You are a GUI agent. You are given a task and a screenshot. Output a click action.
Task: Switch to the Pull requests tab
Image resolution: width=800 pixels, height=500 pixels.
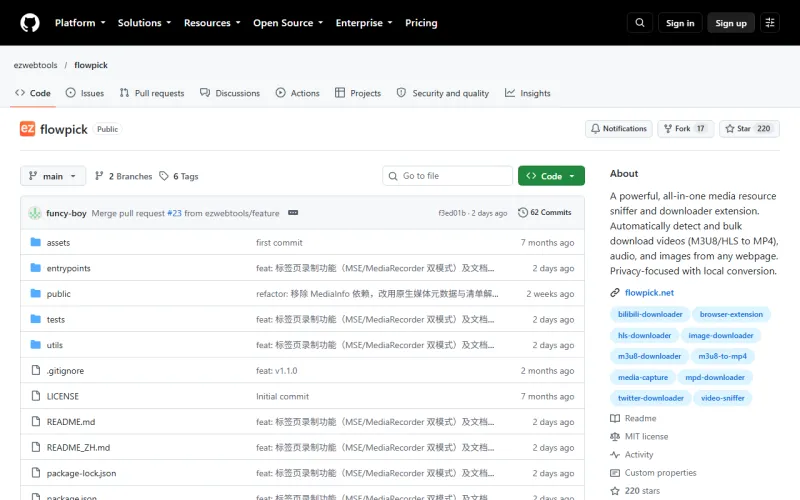(x=152, y=93)
